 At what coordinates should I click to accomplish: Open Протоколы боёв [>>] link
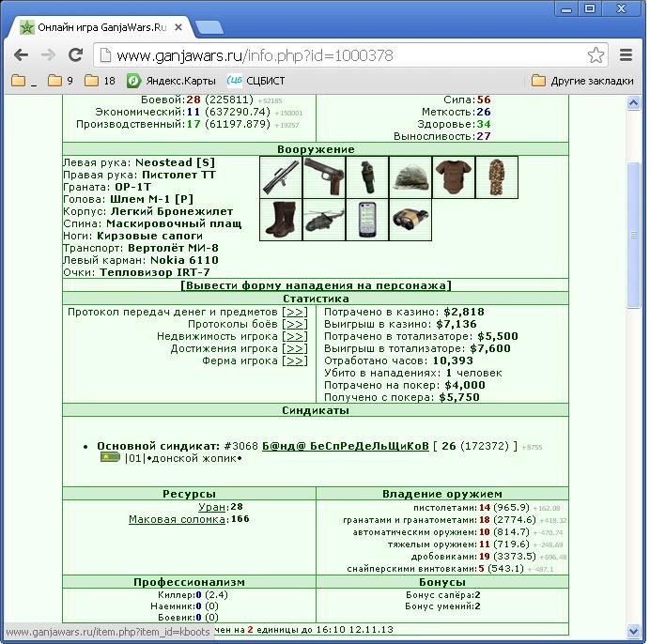(295, 324)
